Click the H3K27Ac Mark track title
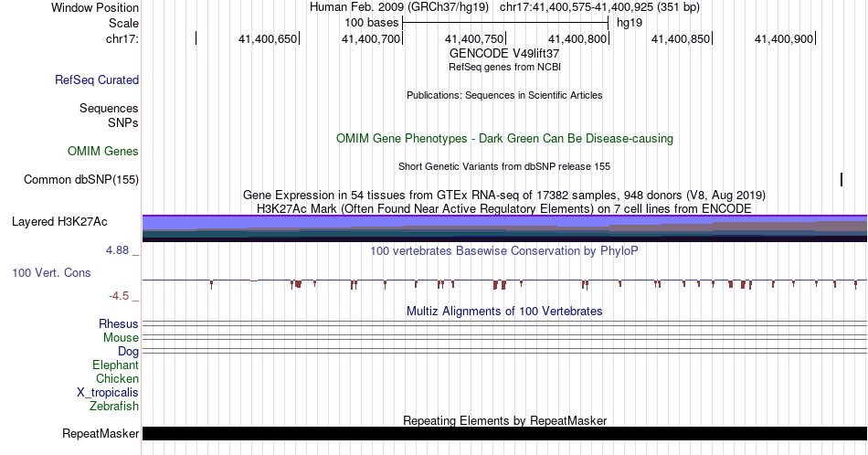Viewport: 868px width, 455px height. pyautogui.click(x=504, y=208)
